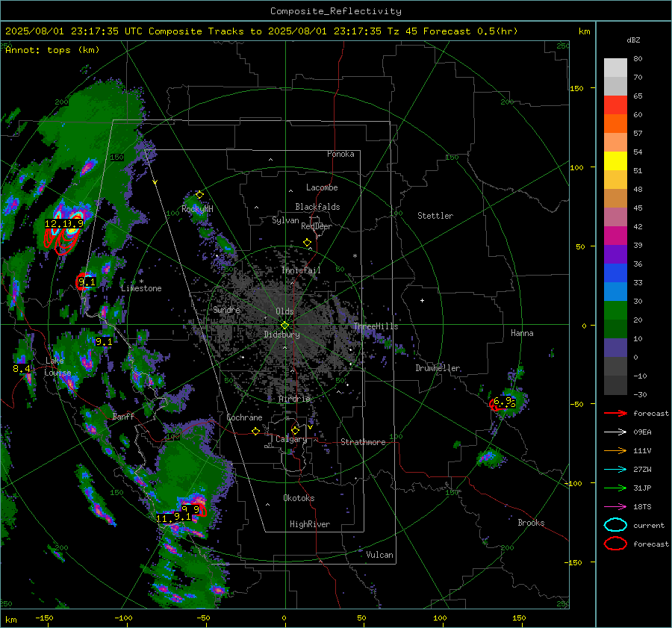Click the asterisk marker above Limestone label
This screenshot has height=628, width=672.
[141, 282]
